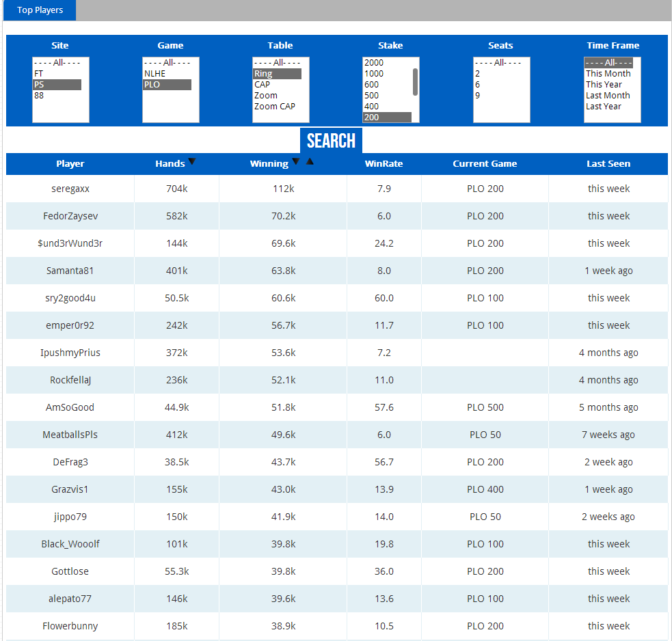672x641 pixels.
Task: Select 9 in the Seats list
Action: (x=498, y=96)
